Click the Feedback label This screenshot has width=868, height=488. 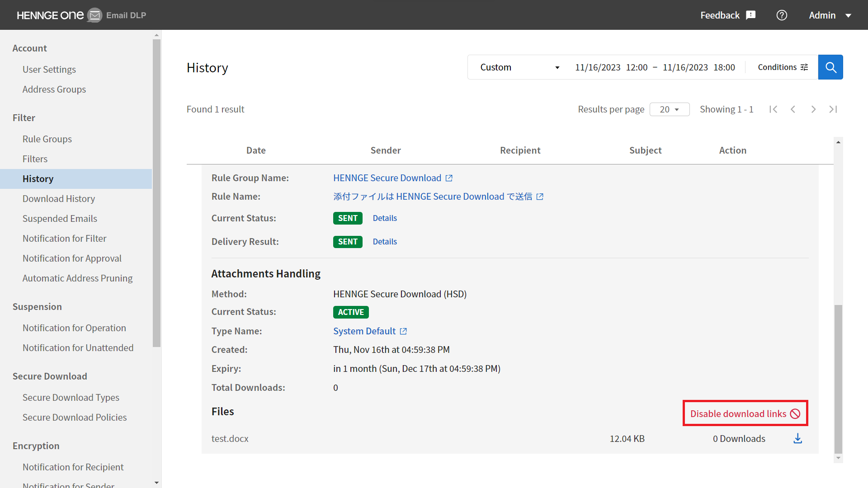pyautogui.click(x=720, y=15)
